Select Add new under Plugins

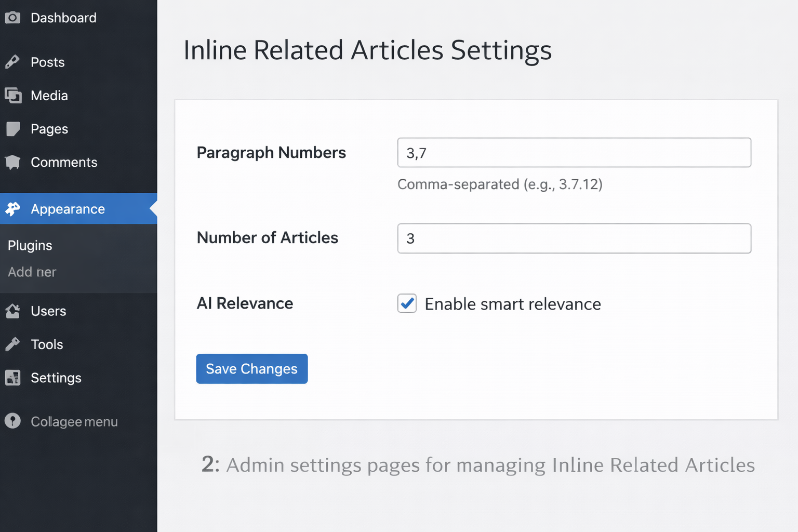(32, 272)
